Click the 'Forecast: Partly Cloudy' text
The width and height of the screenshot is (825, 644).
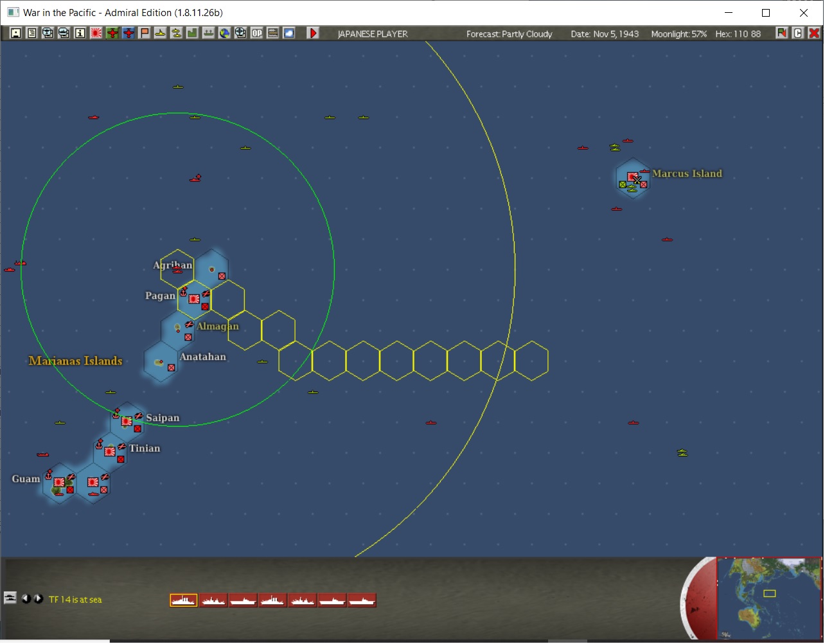click(x=510, y=34)
